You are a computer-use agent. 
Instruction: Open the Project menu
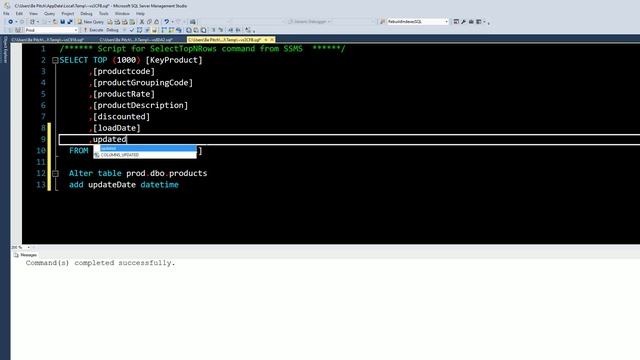pos(68,13)
